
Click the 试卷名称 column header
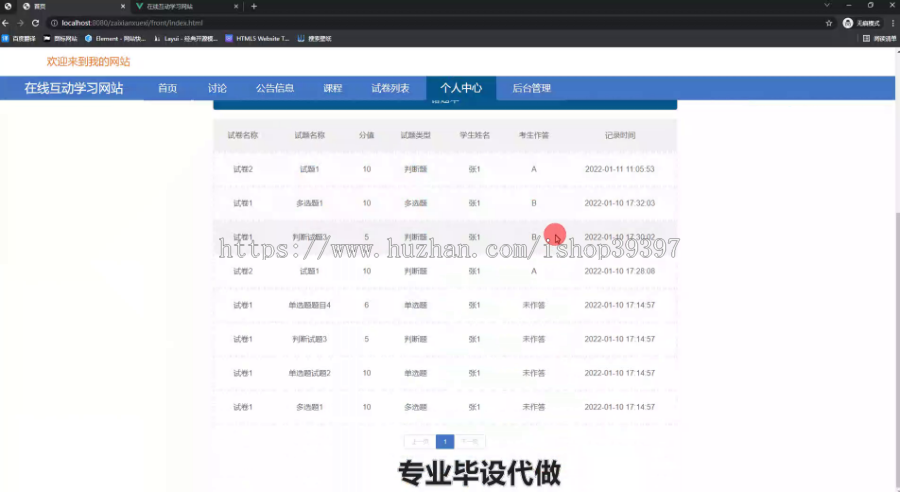point(243,135)
